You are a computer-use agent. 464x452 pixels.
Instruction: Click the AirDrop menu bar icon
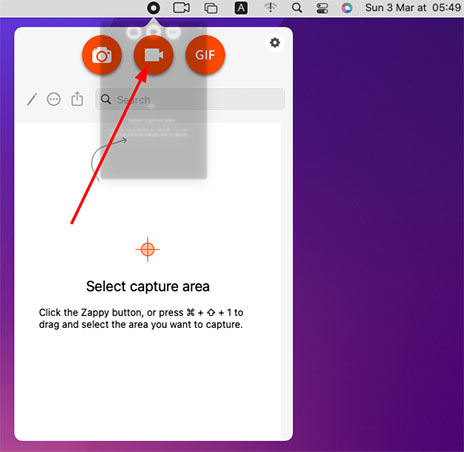tap(270, 7)
